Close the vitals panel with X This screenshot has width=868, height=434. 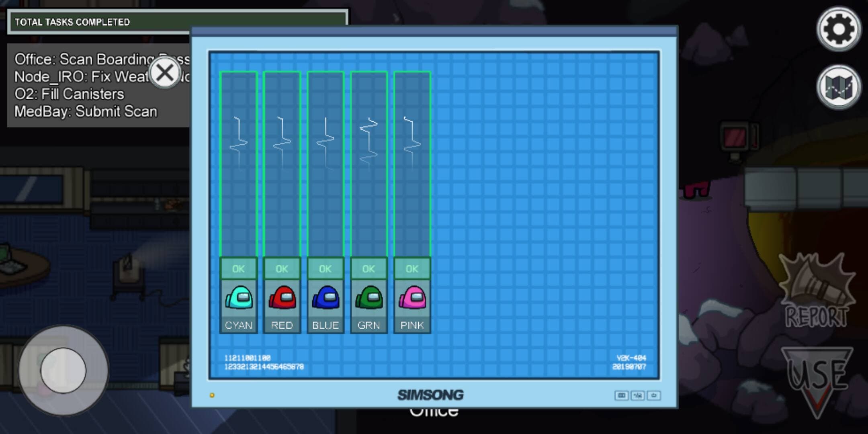165,73
